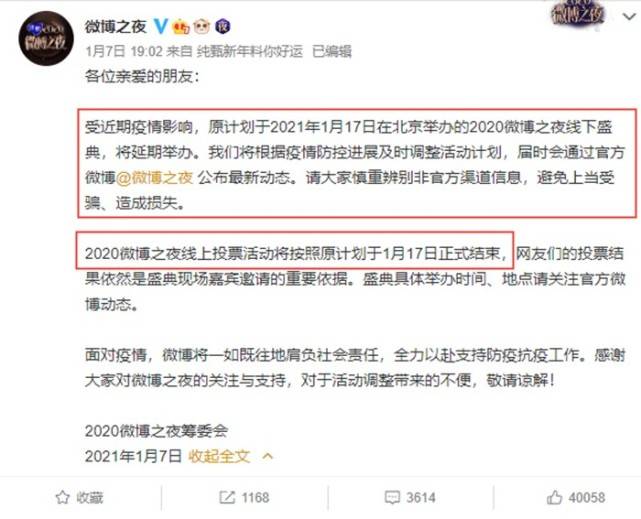The image size is (641, 519).
Task: Open the @微博之夜 mention link
Action: (x=155, y=178)
